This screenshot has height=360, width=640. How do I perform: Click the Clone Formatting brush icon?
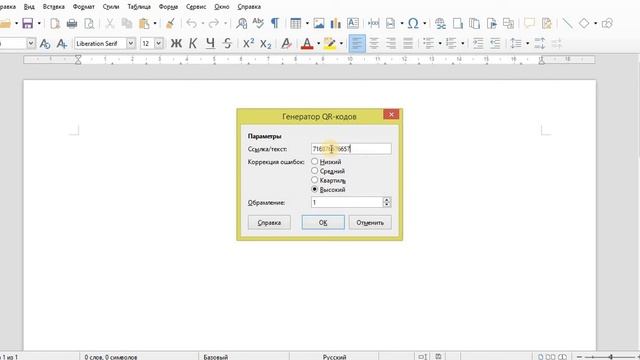pyautogui.click(x=171, y=23)
